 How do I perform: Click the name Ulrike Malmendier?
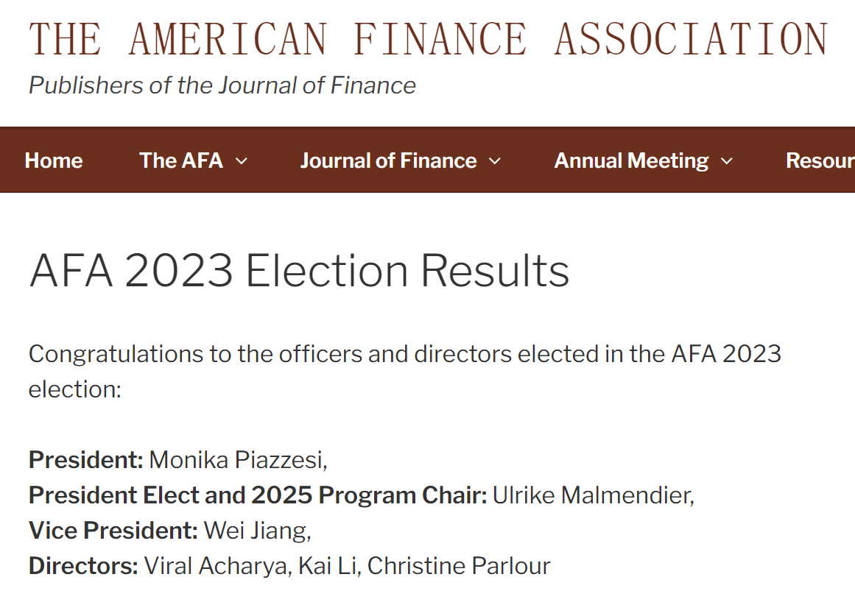591,495
